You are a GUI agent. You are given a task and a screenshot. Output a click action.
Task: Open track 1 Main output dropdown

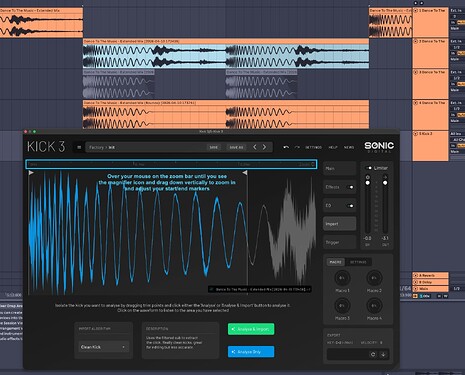click(x=457, y=29)
